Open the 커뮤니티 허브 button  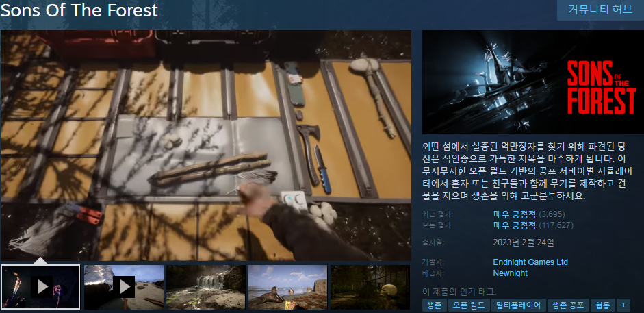coord(600,10)
